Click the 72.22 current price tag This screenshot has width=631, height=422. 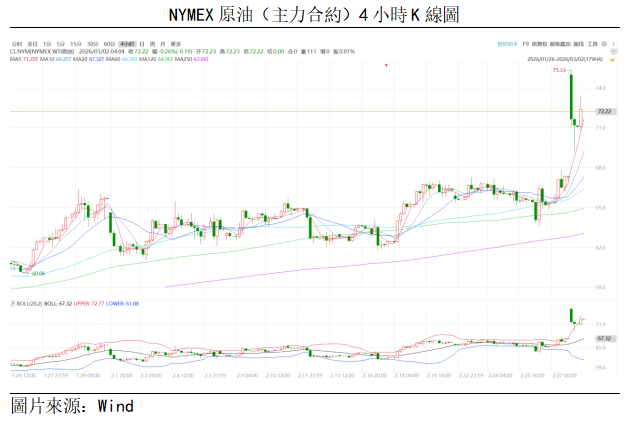(x=603, y=112)
